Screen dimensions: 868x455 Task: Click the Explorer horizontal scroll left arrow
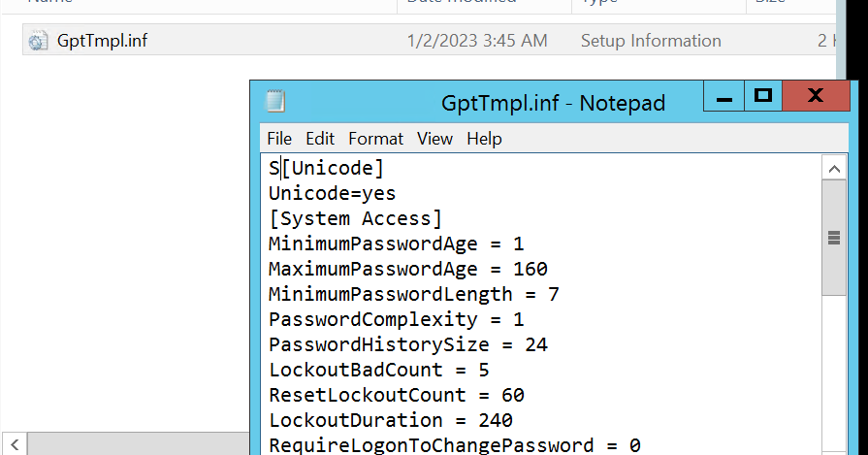(12, 445)
